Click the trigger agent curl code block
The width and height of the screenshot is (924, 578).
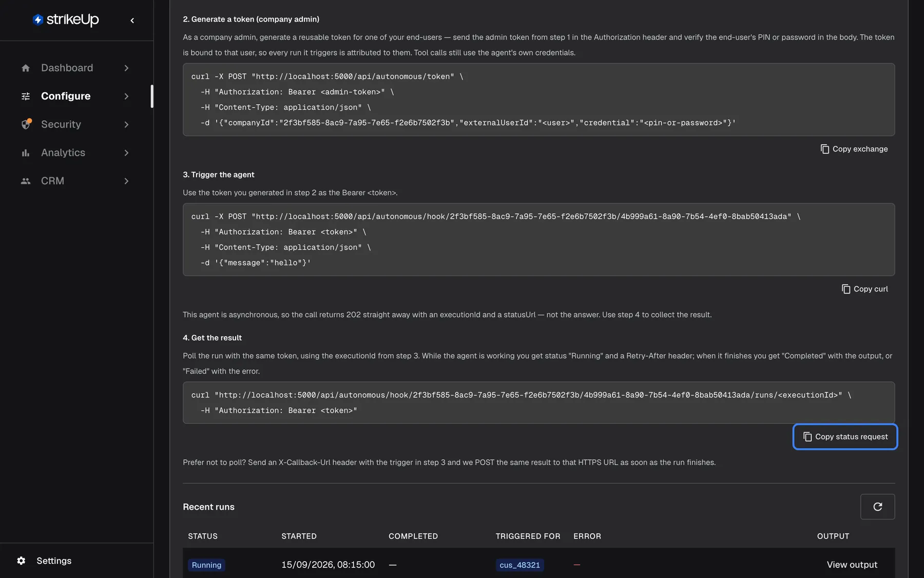pos(538,239)
